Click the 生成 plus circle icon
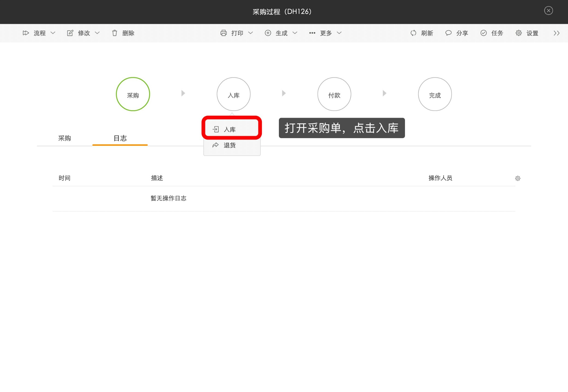This screenshot has height=392, width=568. click(268, 33)
